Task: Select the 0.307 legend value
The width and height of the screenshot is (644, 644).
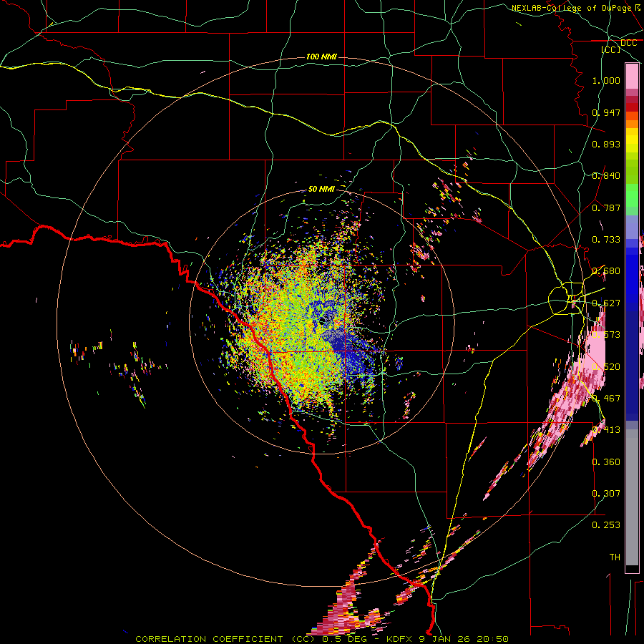Action: tap(606, 494)
